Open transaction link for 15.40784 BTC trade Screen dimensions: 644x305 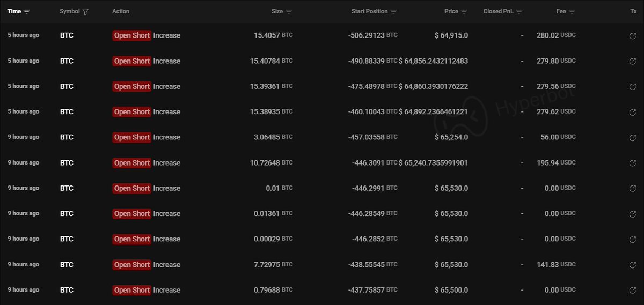633,61
